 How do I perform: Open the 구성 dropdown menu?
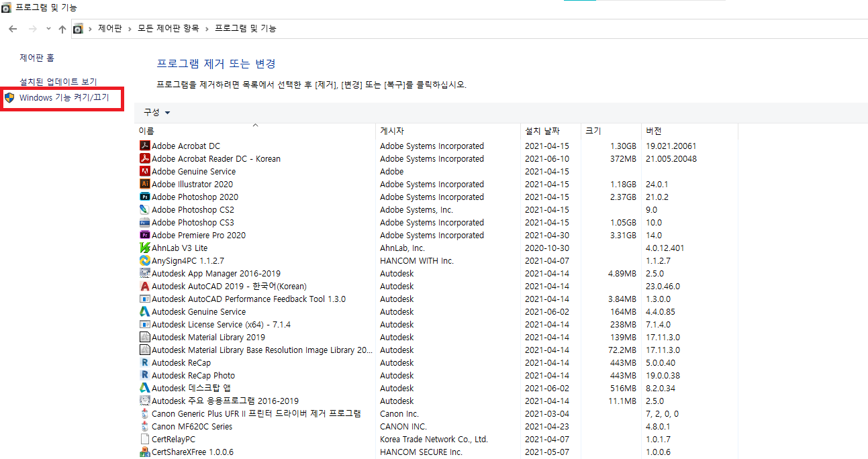coord(156,112)
